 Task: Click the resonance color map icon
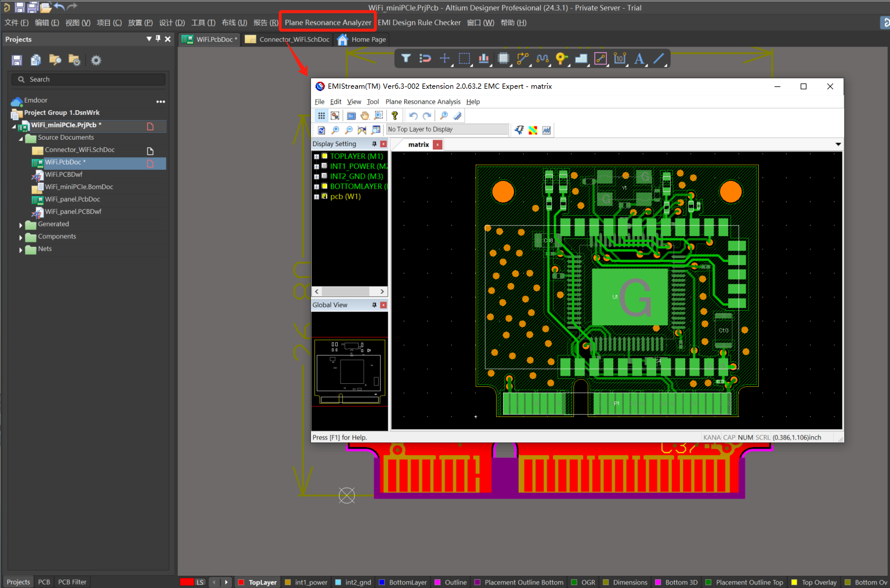(x=533, y=130)
